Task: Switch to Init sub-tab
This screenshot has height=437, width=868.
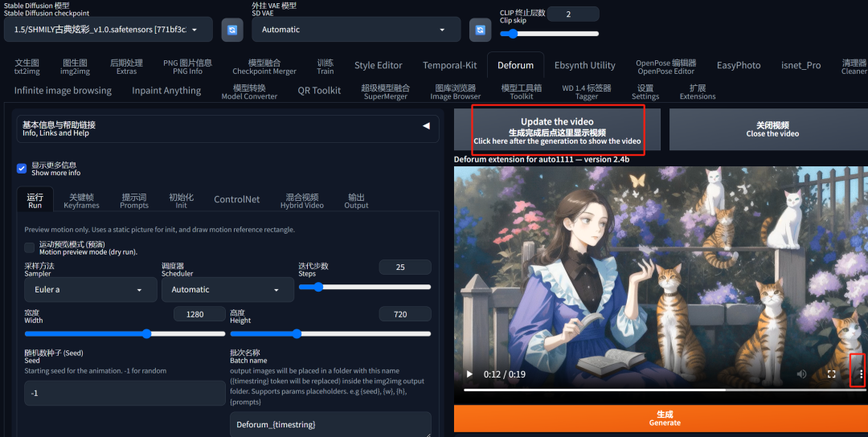Action: 181,200
